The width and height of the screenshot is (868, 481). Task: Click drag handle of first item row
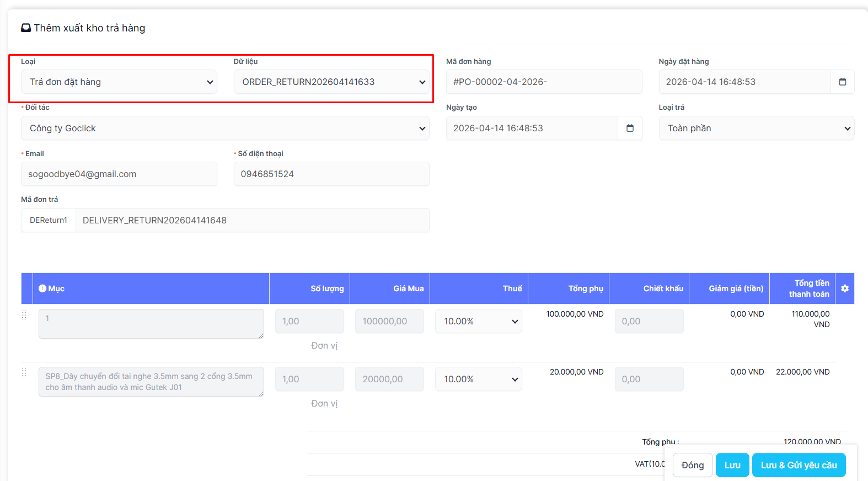(24, 315)
